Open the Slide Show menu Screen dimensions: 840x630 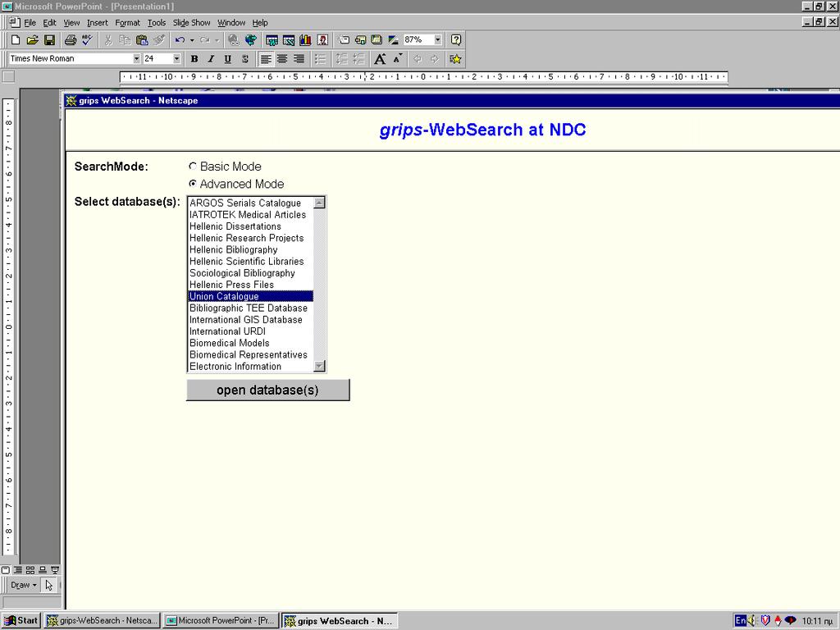click(x=191, y=22)
